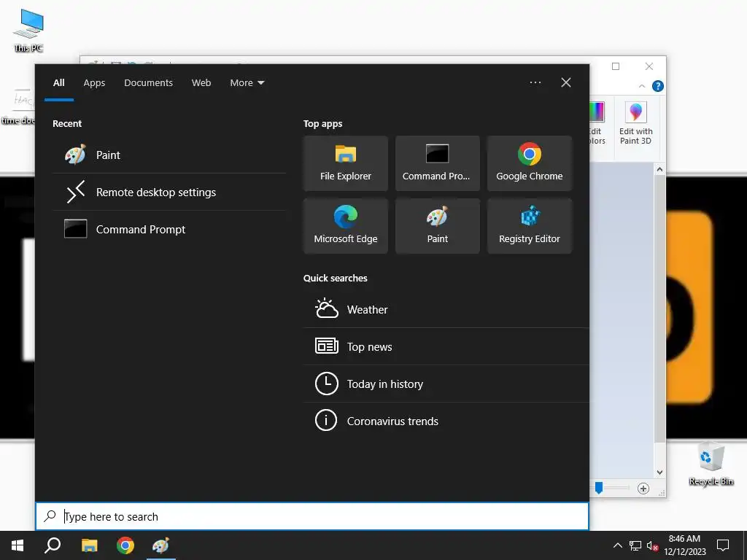Click Paint's vertical scrollbar down arrow
Viewport: 747px width, 560px height.
pos(659,472)
